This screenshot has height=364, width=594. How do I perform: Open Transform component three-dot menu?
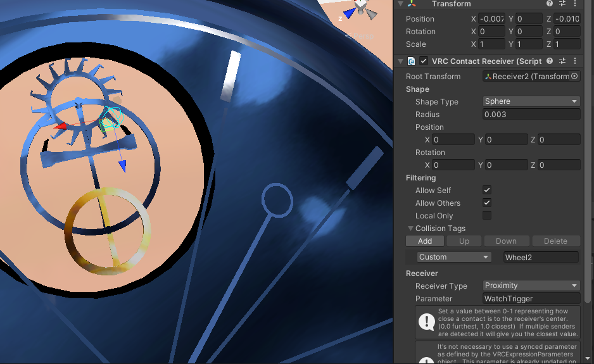[575, 4]
